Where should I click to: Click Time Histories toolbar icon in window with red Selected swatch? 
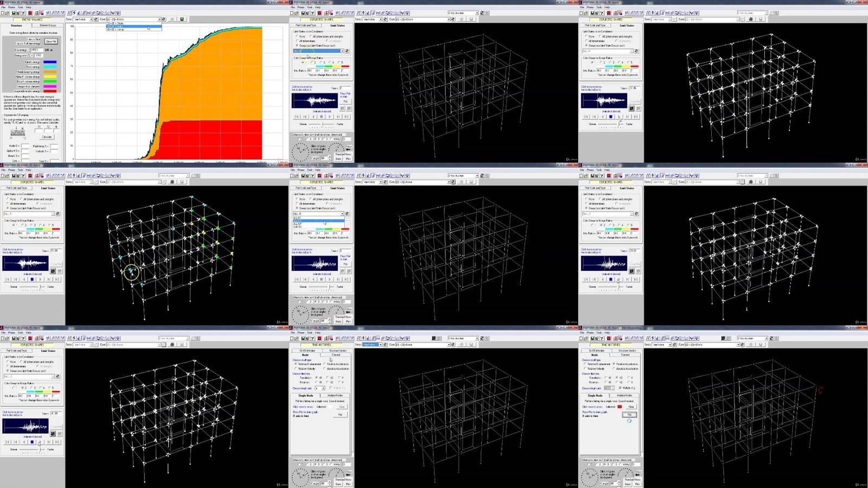coord(667,338)
